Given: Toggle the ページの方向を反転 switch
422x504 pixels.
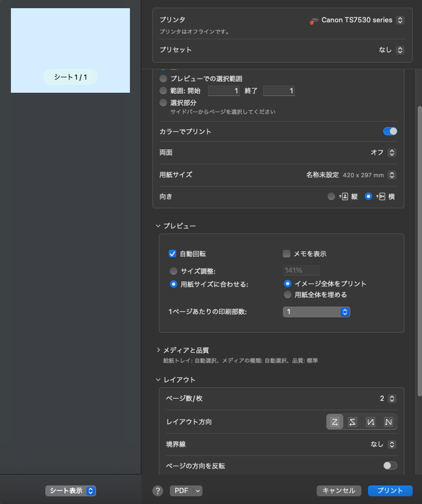Looking at the screenshot, I should tap(390, 465).
